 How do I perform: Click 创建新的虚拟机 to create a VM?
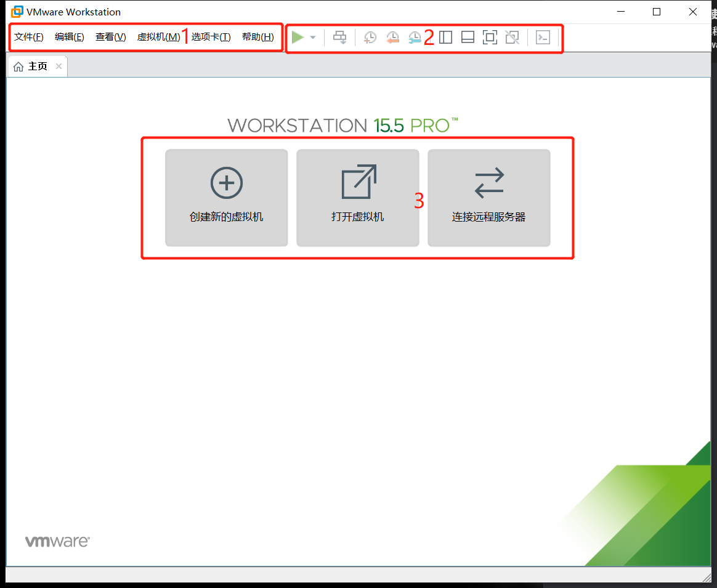point(226,198)
